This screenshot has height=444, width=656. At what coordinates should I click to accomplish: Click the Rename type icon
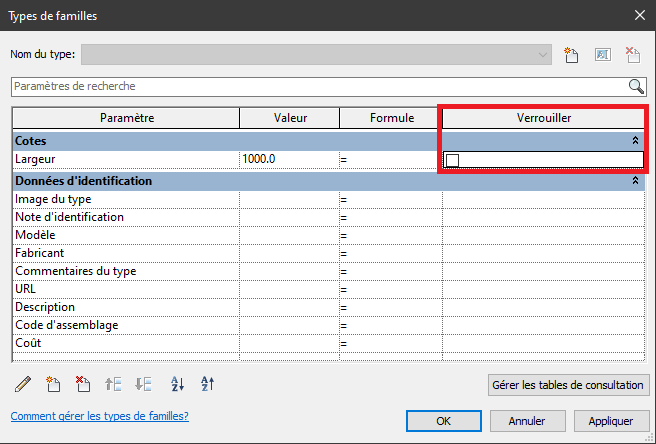(602, 54)
